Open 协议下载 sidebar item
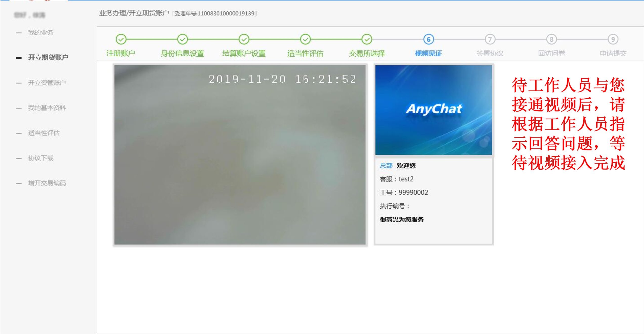644x334 pixels. (x=40, y=158)
